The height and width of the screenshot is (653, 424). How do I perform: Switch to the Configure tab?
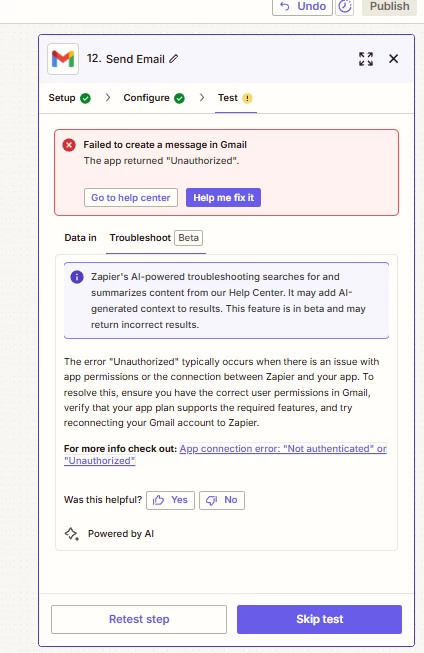(x=154, y=98)
